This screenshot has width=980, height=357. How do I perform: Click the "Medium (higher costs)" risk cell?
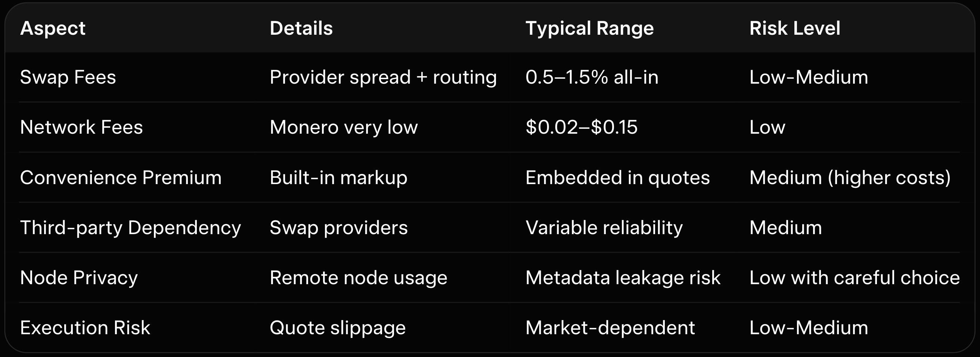(x=850, y=177)
